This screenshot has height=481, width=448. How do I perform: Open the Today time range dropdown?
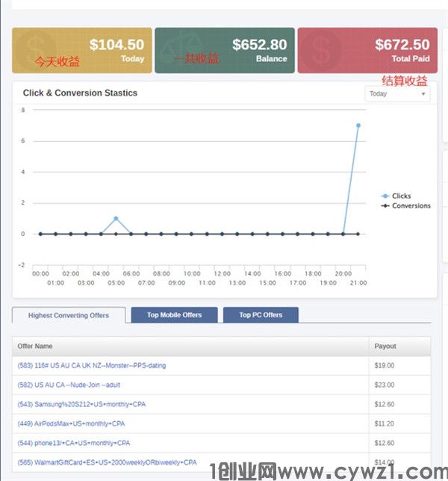(x=397, y=94)
